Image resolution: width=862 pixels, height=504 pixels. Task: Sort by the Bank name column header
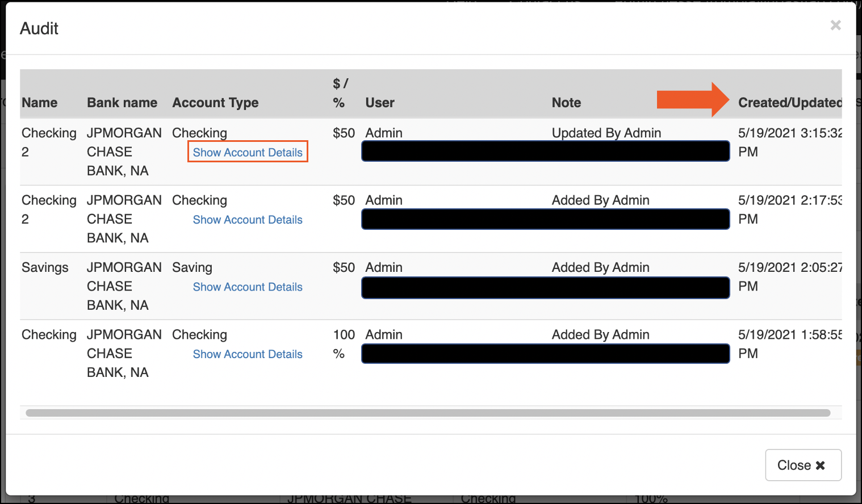tap(122, 103)
